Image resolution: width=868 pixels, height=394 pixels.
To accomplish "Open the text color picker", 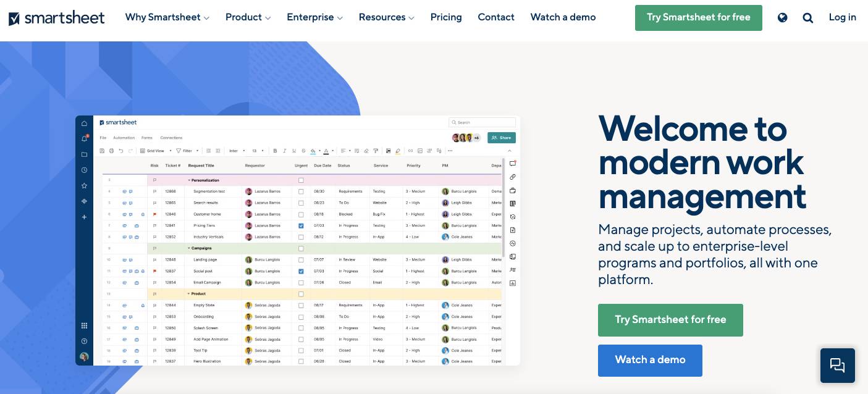I will pos(326,151).
